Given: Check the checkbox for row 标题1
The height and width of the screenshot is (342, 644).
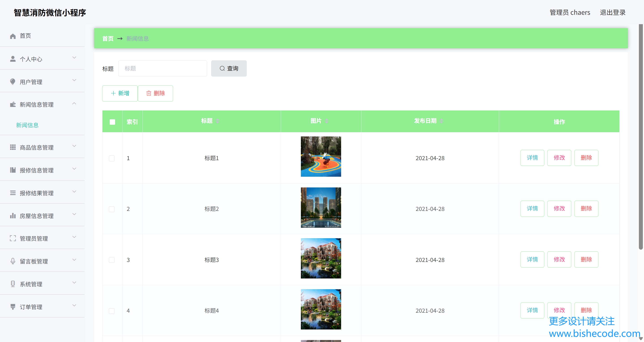Looking at the screenshot, I should pos(112,158).
